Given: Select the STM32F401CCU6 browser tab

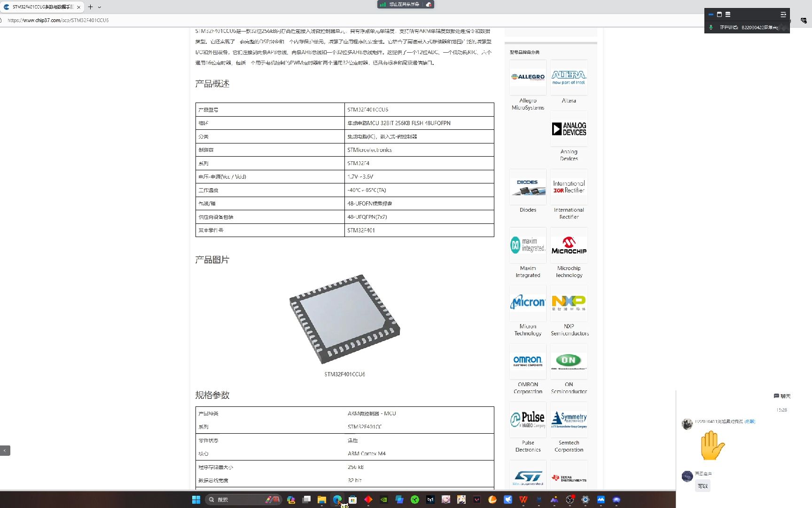Looking at the screenshot, I should pos(42,7).
